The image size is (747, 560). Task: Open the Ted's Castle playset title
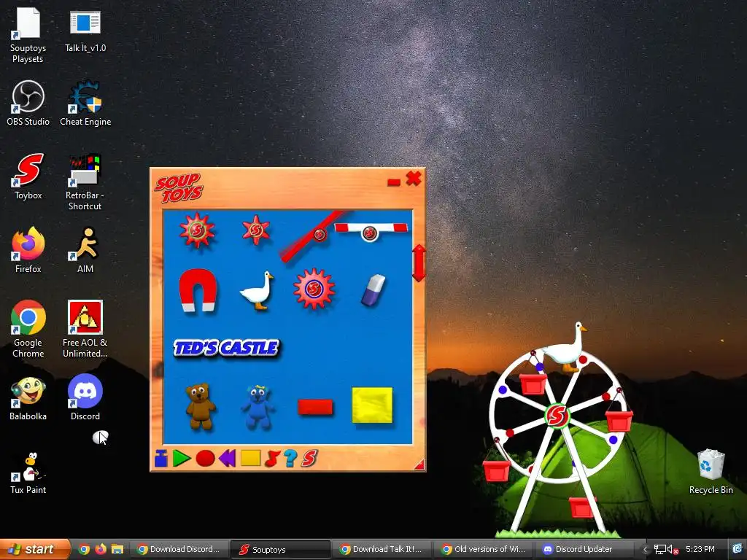tap(226, 348)
